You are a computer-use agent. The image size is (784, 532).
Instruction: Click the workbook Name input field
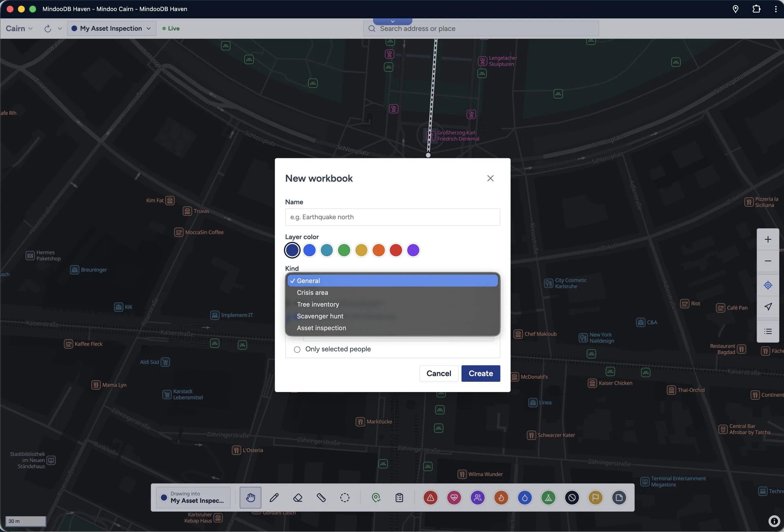[x=392, y=217]
